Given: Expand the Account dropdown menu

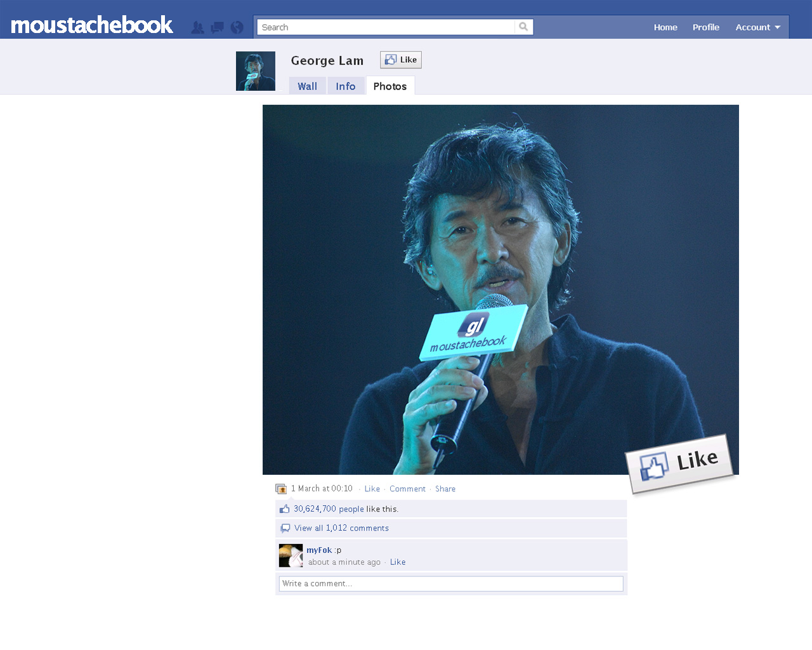Looking at the screenshot, I should [758, 27].
